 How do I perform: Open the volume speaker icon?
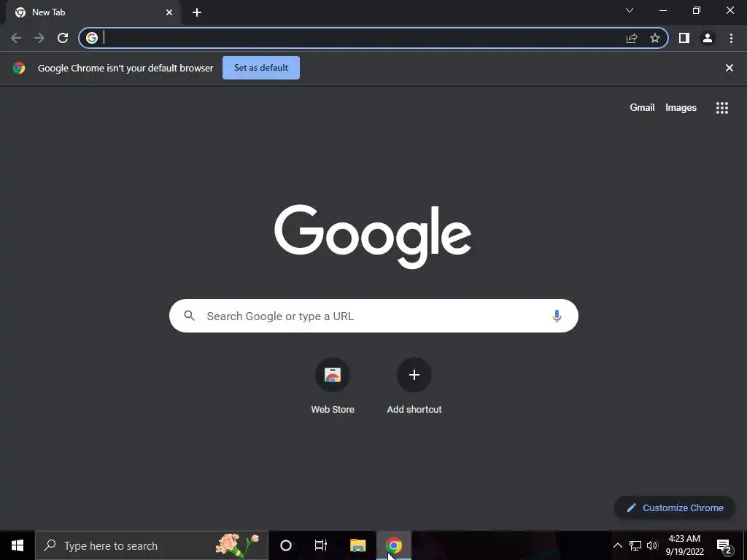(652, 545)
